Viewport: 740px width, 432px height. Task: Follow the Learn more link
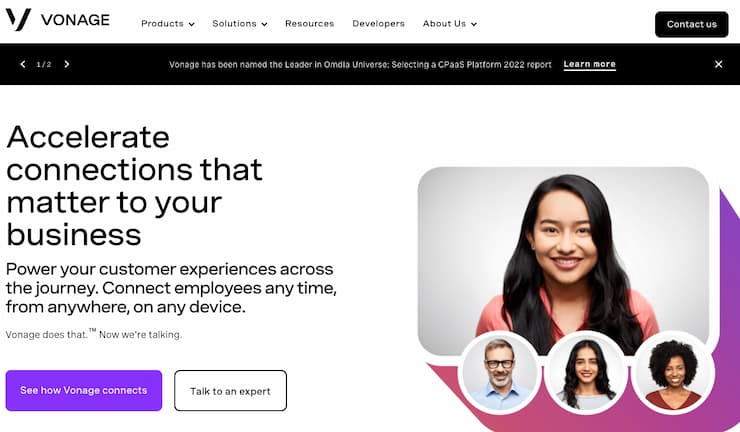pos(589,65)
